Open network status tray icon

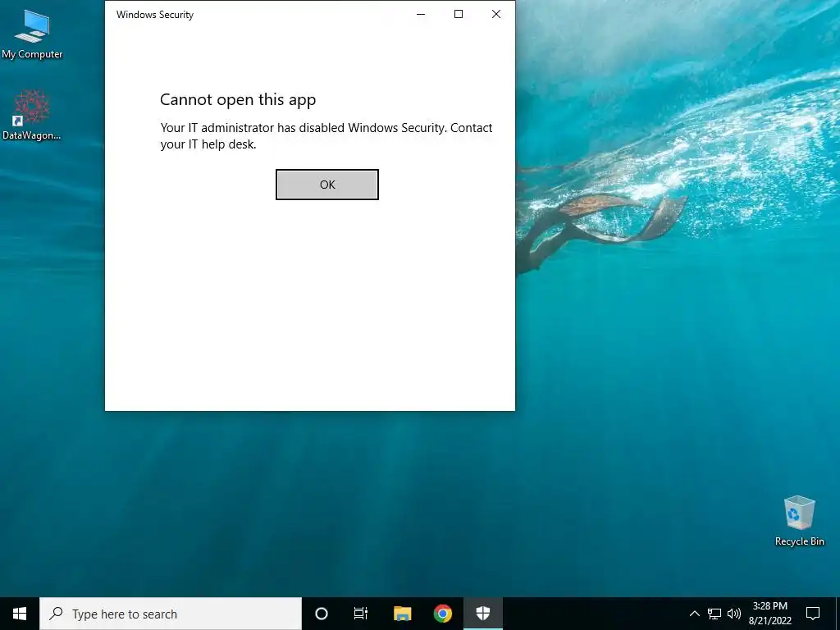[714, 614]
